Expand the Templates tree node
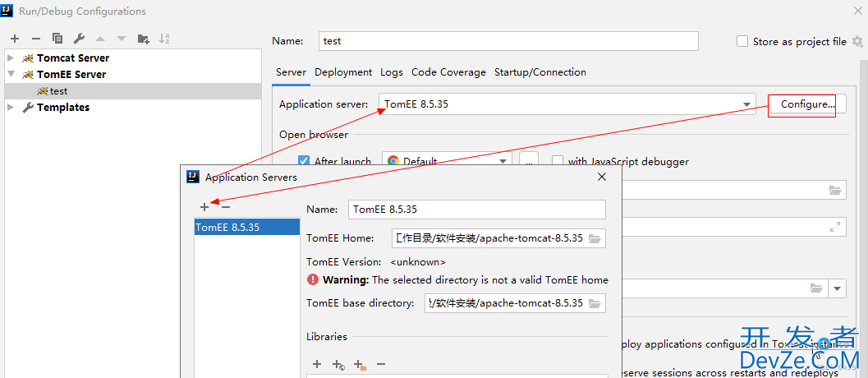This screenshot has width=868, height=378. [11, 108]
